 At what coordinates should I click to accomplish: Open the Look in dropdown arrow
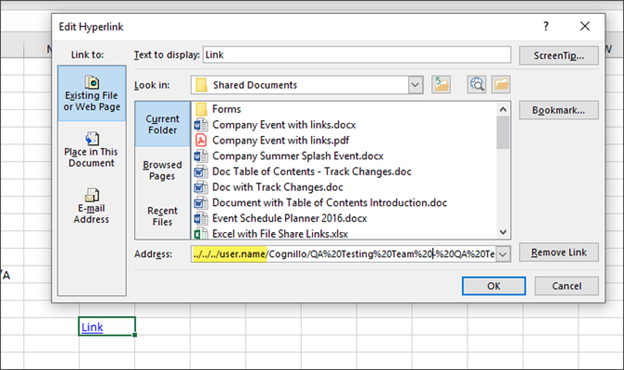point(415,85)
